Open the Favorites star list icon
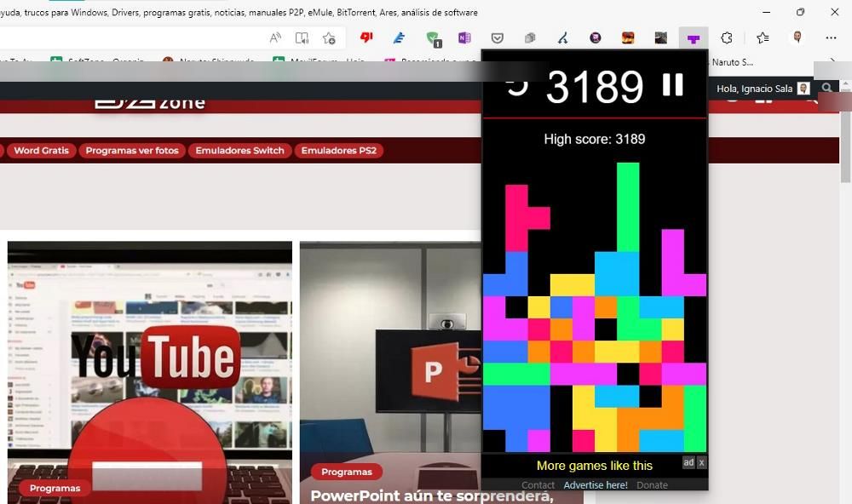Image resolution: width=852 pixels, height=504 pixels. tap(763, 38)
